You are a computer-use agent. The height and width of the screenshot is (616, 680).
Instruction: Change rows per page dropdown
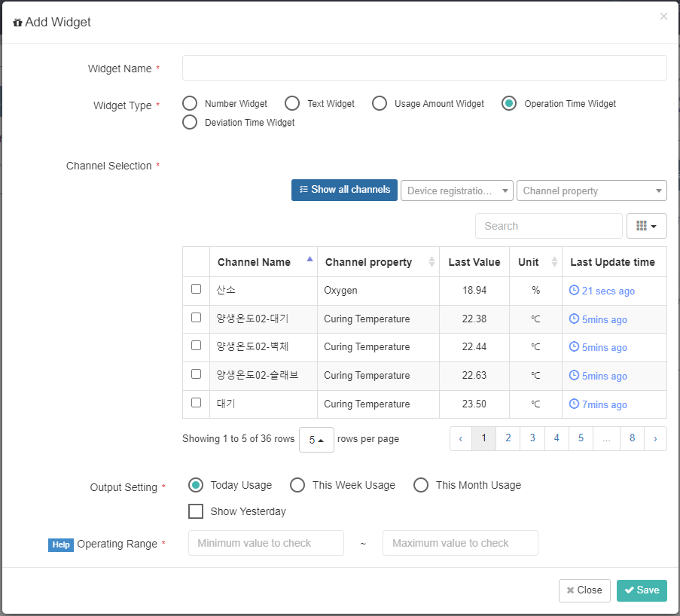tap(316, 440)
